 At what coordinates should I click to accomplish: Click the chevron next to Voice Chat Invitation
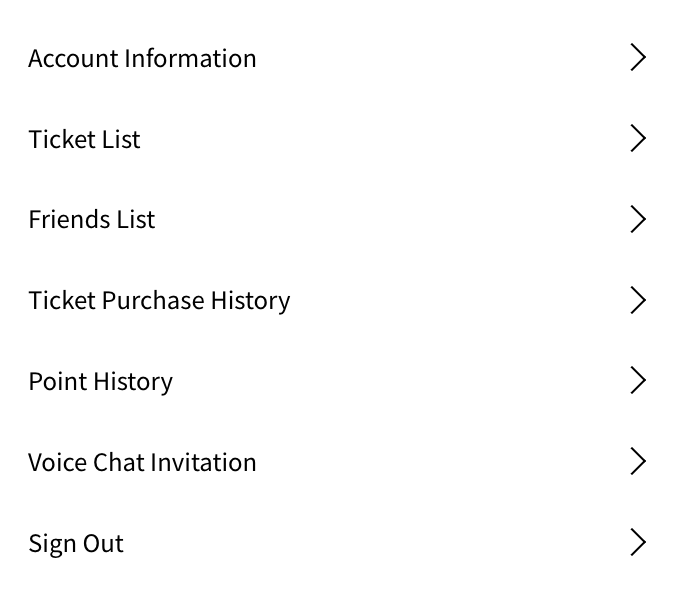[x=638, y=462]
